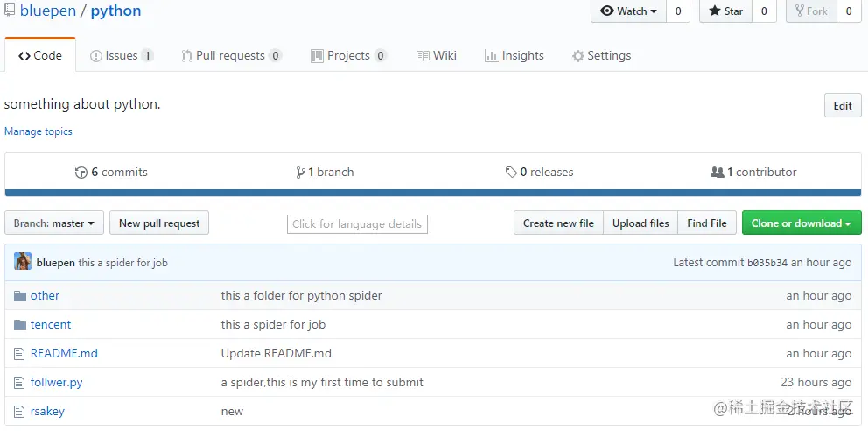Click the repository book icon beside bluepen
The width and height of the screenshot is (868, 431).
pos(9,11)
